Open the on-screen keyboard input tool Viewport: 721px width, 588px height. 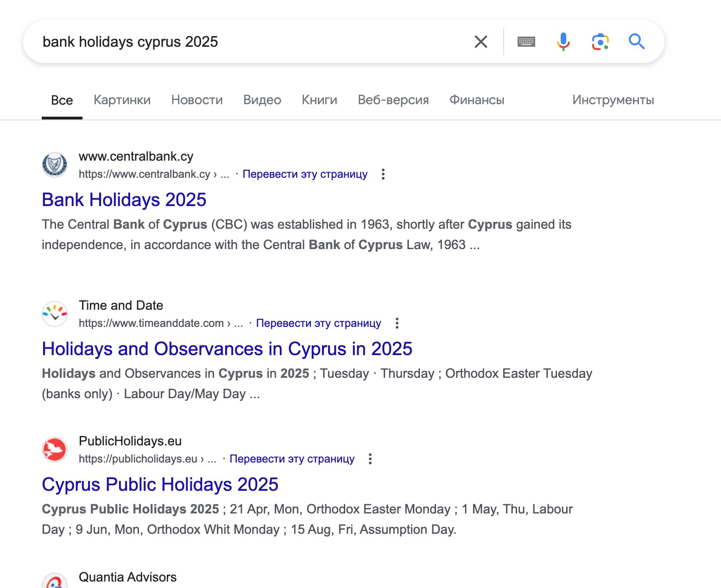click(x=526, y=42)
